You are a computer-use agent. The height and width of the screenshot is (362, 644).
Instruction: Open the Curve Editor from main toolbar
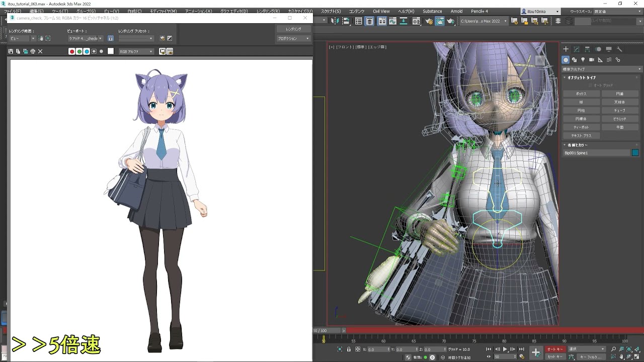pos(393,21)
